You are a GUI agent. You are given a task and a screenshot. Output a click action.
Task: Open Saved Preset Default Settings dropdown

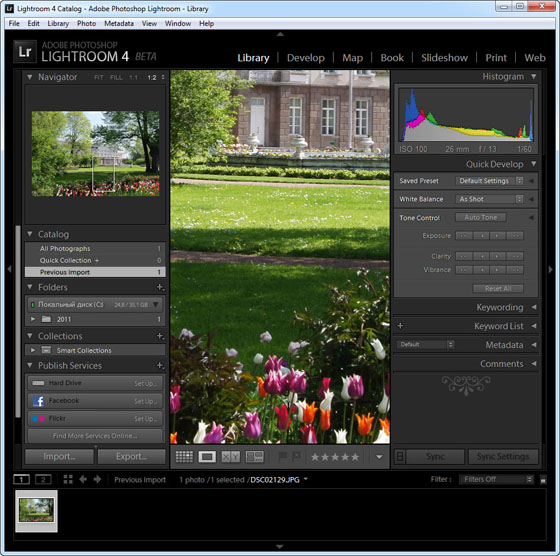[x=490, y=181]
